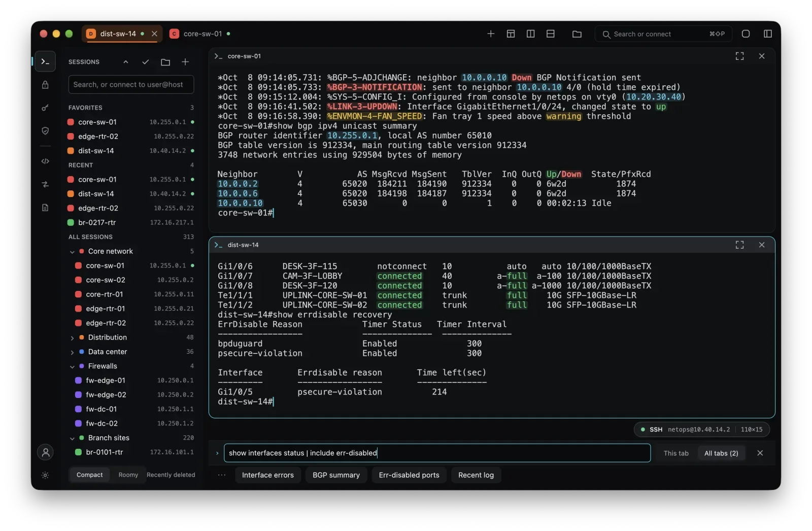Focus the Search or connect field
The width and height of the screenshot is (812, 531).
point(663,34)
